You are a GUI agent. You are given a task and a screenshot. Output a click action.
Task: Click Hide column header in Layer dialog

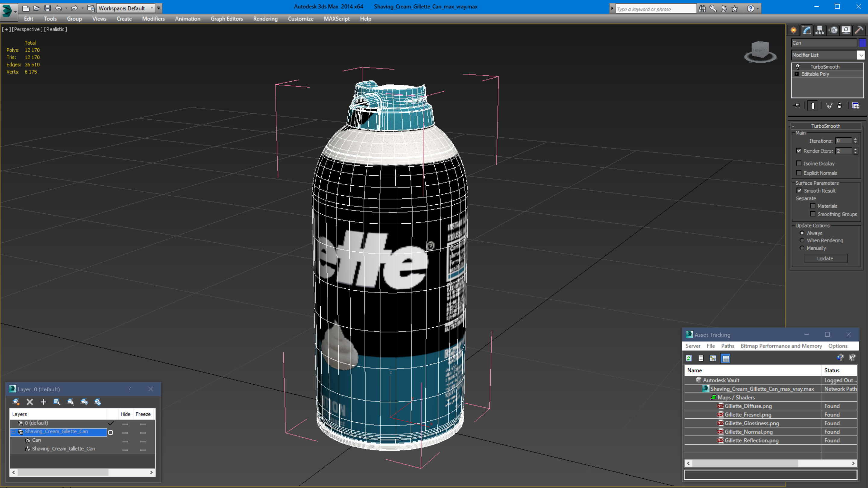pos(125,414)
